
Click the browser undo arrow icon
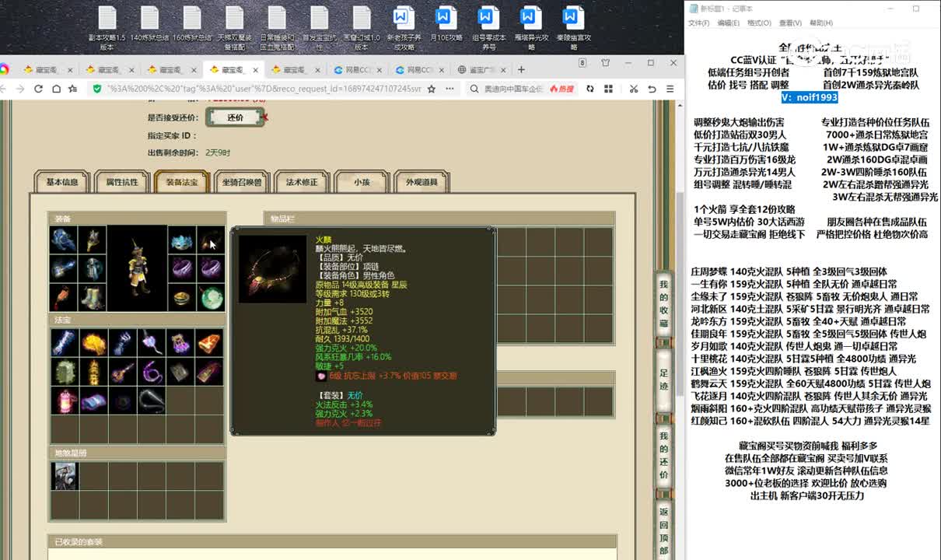pos(652,89)
